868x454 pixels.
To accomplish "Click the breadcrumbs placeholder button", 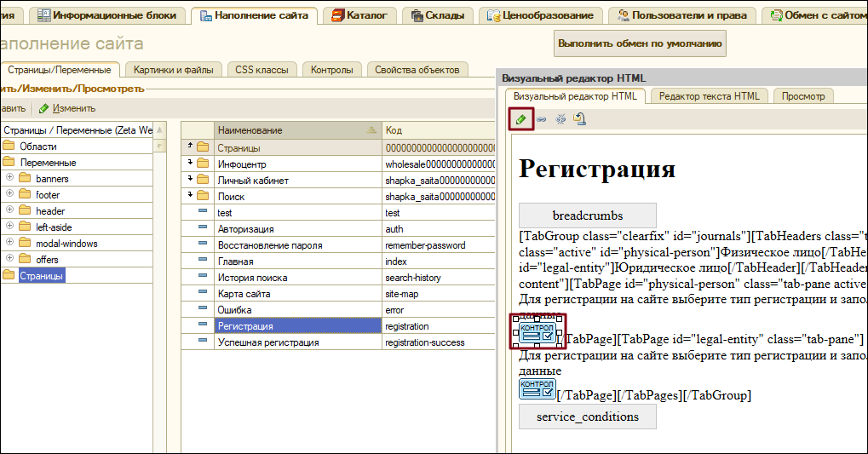I will point(588,216).
